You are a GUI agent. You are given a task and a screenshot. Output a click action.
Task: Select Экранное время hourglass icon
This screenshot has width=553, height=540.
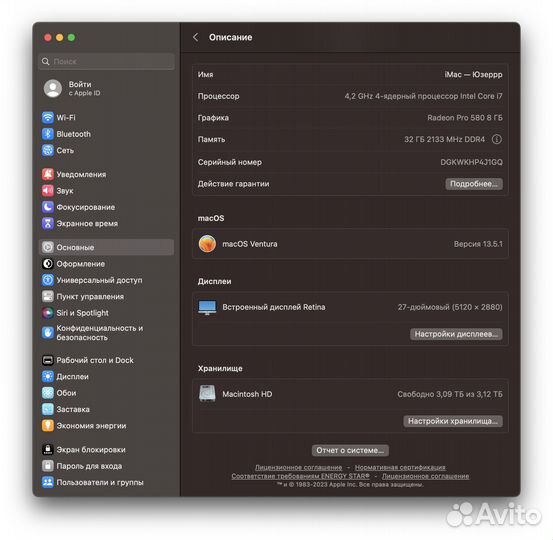pyautogui.click(x=48, y=223)
